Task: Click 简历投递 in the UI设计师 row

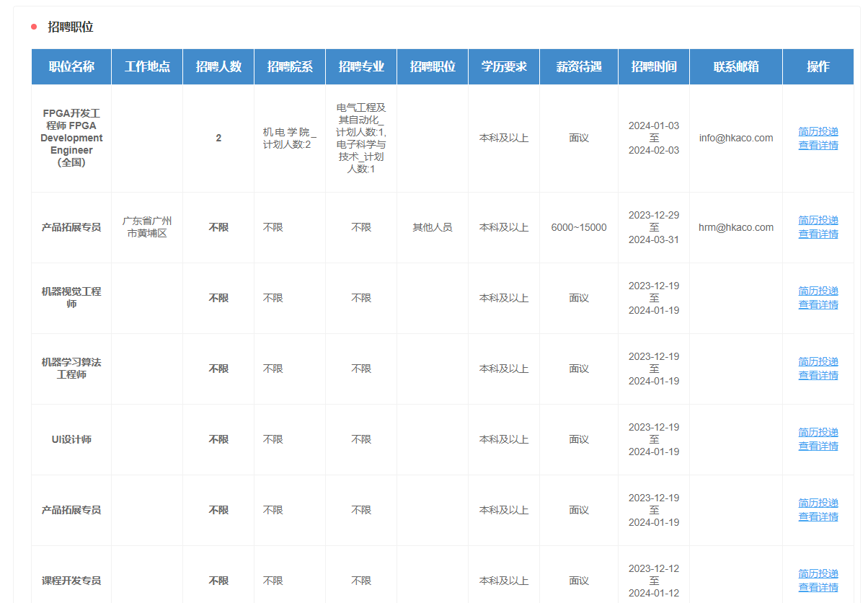Action: 818,432
